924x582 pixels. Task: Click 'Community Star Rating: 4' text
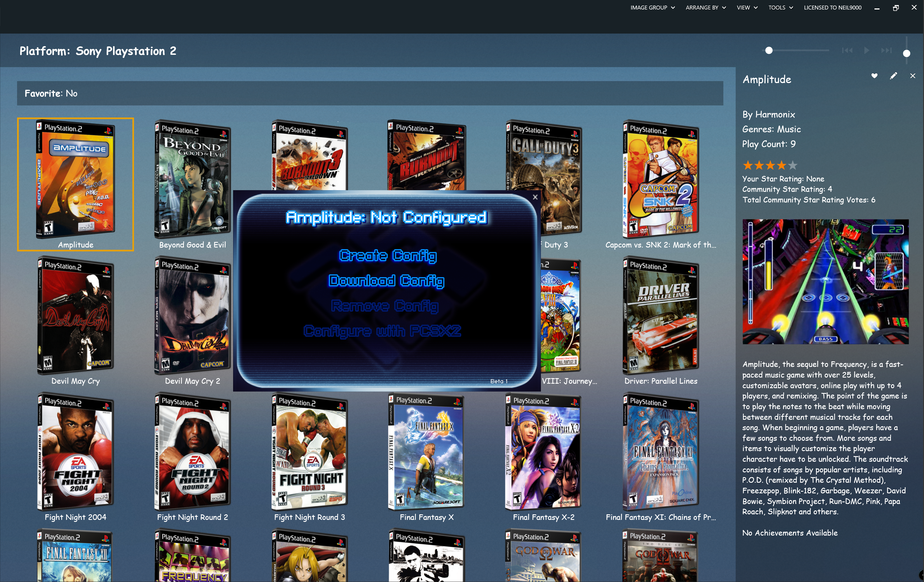point(787,189)
